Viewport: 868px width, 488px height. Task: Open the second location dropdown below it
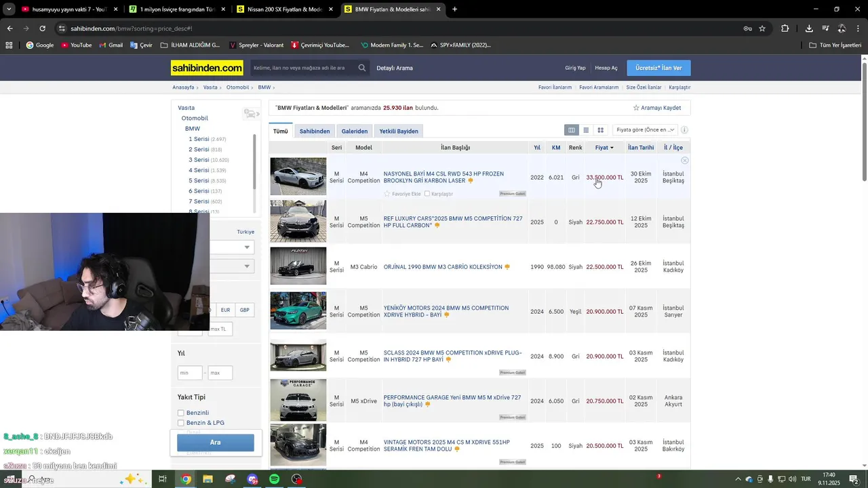click(232, 266)
